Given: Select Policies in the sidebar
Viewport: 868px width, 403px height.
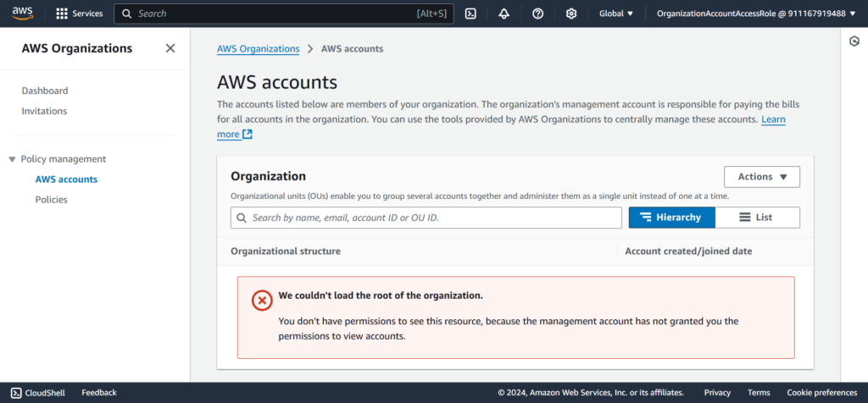Looking at the screenshot, I should point(51,200).
